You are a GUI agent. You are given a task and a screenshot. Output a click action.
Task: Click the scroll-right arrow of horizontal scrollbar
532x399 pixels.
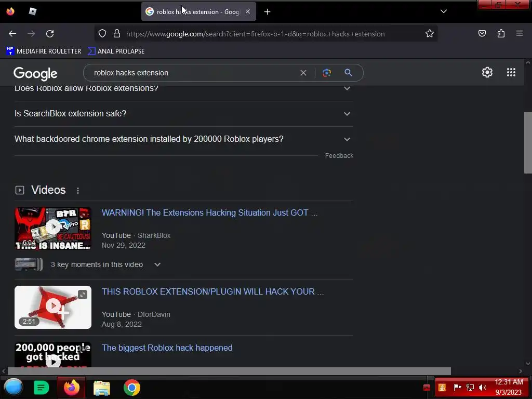521,371
